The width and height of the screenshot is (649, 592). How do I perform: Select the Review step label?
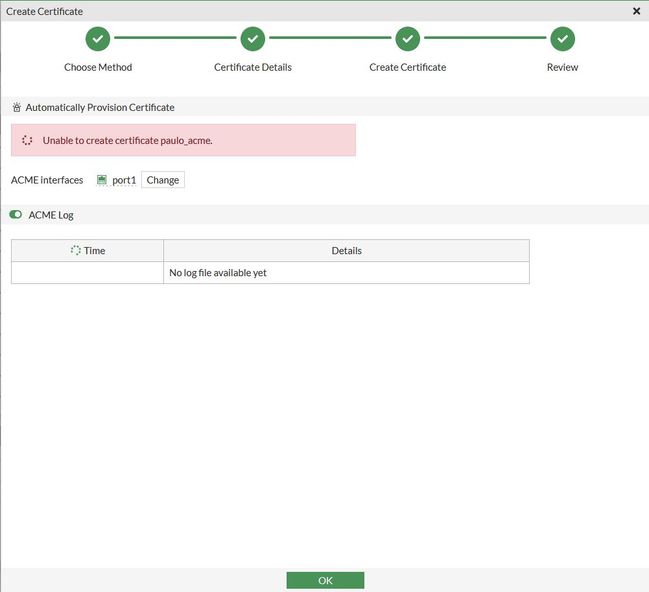click(x=562, y=67)
